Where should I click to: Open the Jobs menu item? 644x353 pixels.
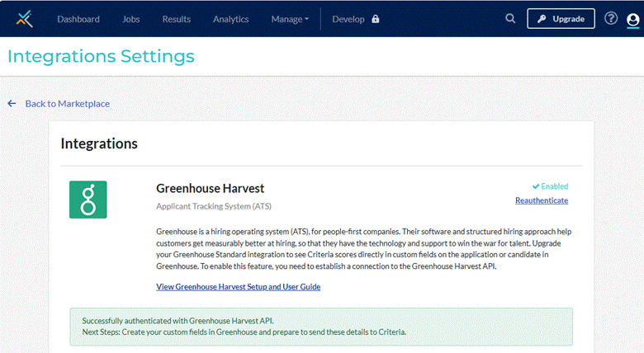point(131,19)
